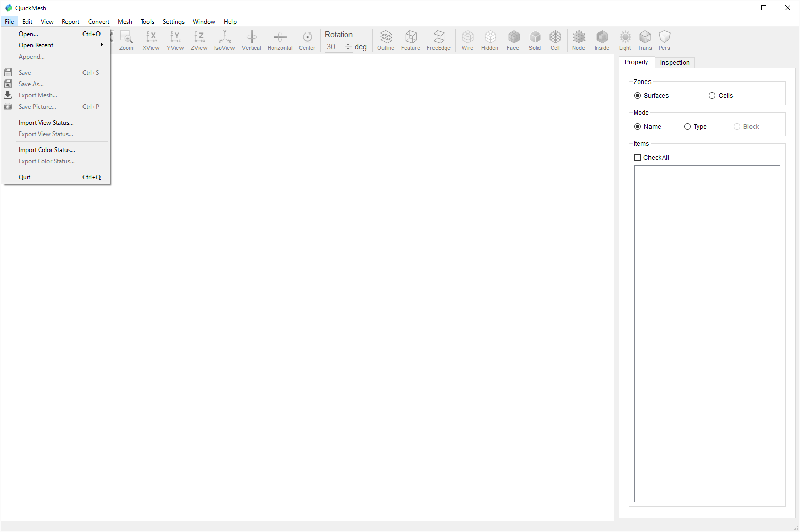The height and width of the screenshot is (532, 800).
Task: Toggle FreeEdge display
Action: 439,40
